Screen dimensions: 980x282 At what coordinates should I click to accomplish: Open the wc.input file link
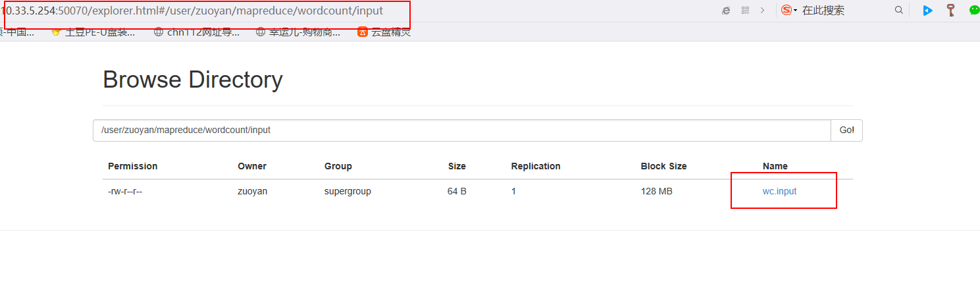pyautogui.click(x=779, y=191)
